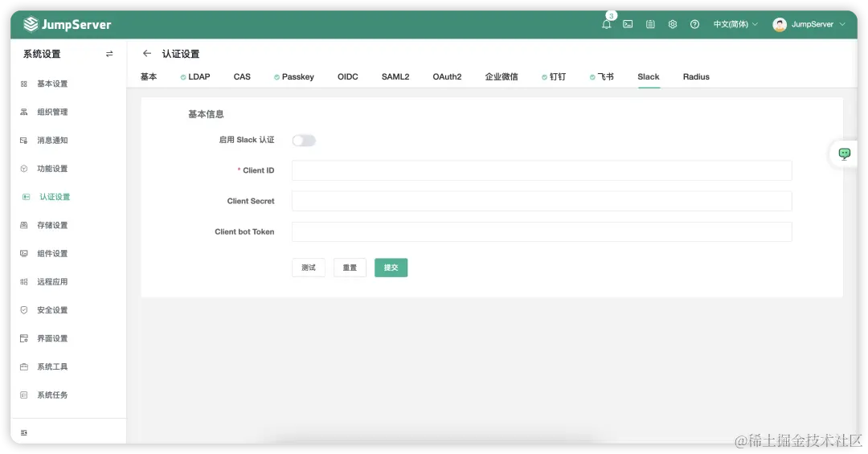Viewport: 868px width, 454px height.
Task: Open 功能设置 in the sidebar
Action: pyautogui.click(x=52, y=168)
